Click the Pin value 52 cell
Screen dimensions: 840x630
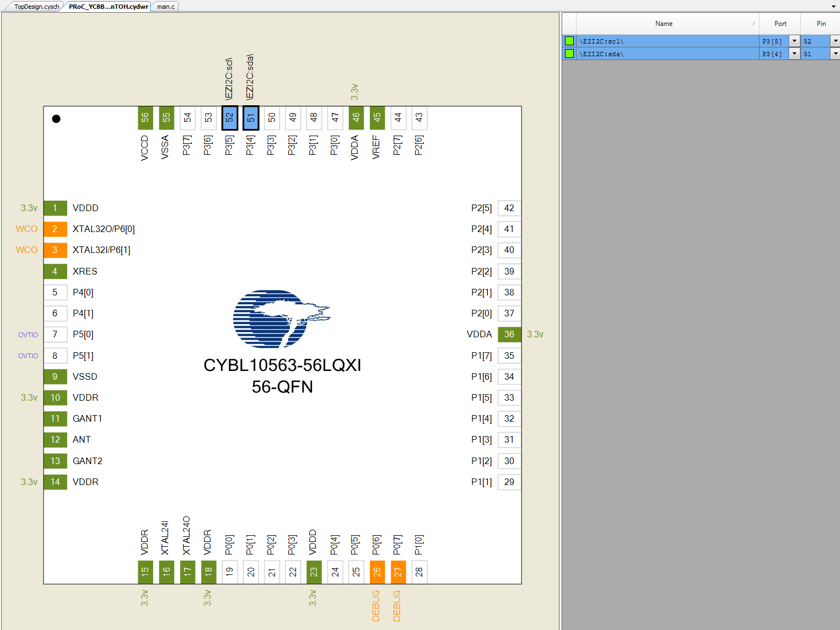coord(816,41)
